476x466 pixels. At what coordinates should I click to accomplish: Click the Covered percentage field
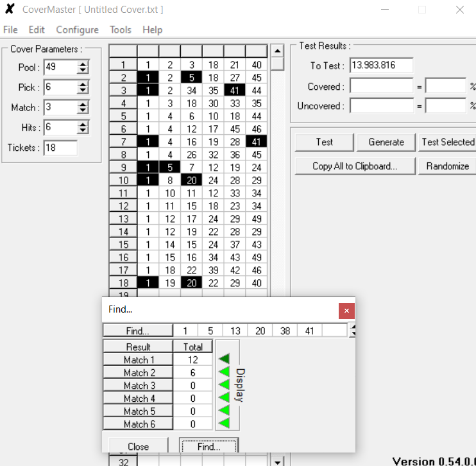446,85
